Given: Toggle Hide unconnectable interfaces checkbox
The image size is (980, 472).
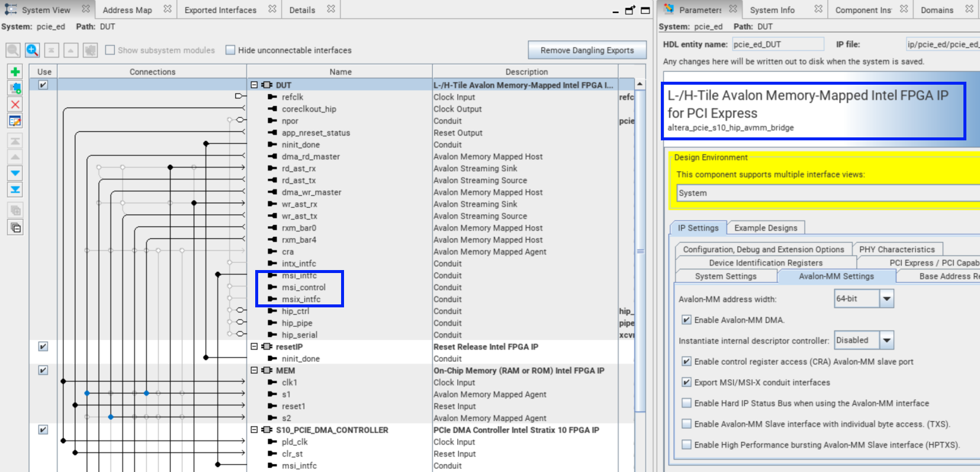Looking at the screenshot, I should 230,50.
